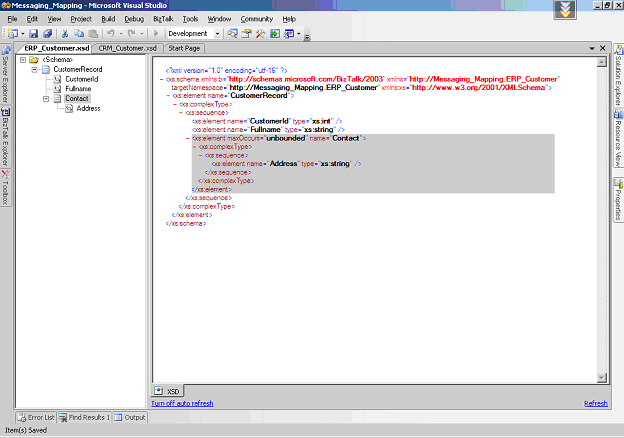
Task: Undo the last action via toolbar
Action: (111, 34)
